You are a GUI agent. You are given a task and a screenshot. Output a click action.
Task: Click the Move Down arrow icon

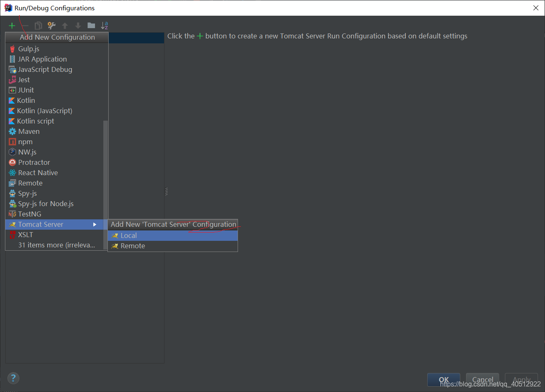[x=78, y=26]
